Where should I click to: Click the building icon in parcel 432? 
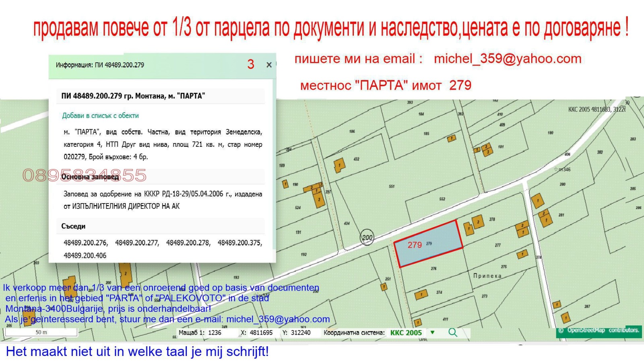[339, 165]
